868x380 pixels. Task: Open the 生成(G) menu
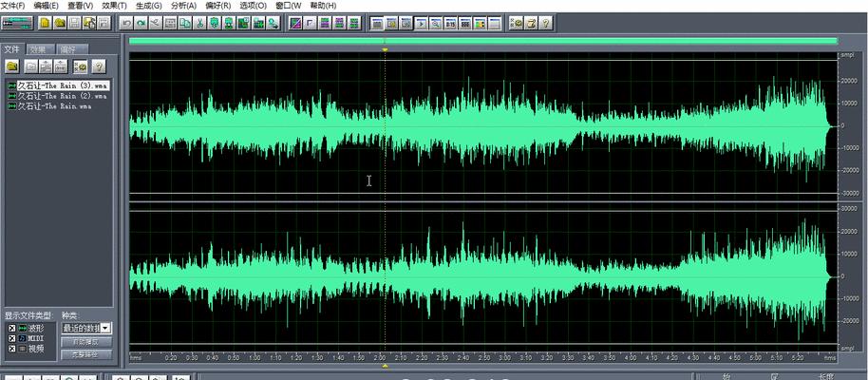click(x=149, y=6)
